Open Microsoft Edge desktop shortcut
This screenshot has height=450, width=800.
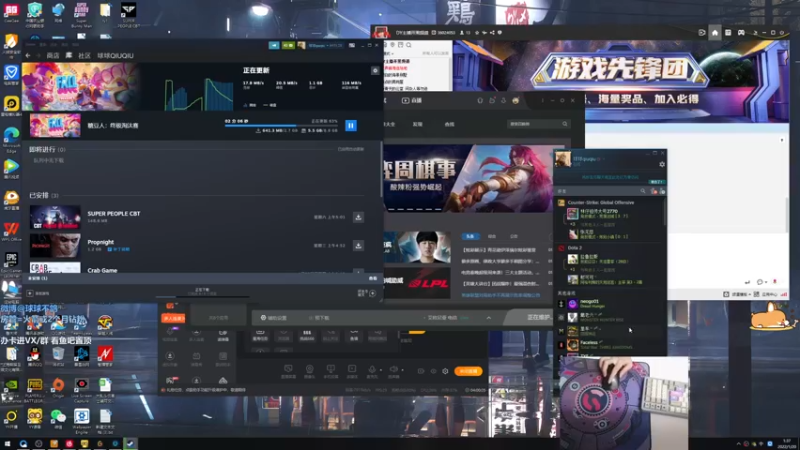(11, 137)
